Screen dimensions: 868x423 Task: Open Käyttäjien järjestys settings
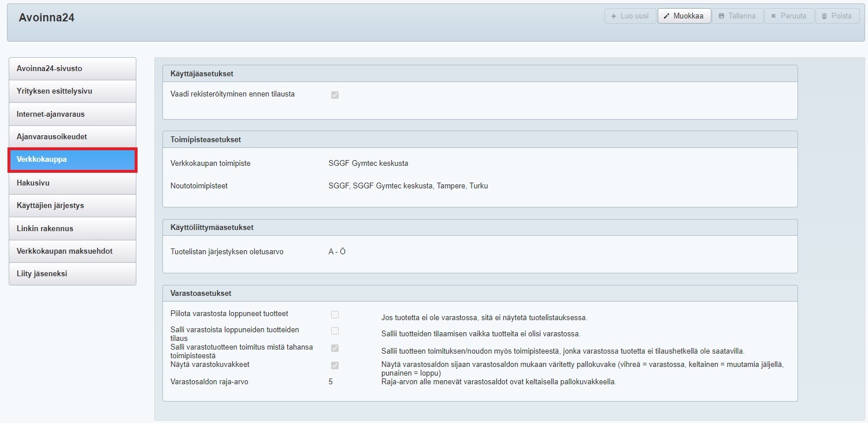[72, 206]
